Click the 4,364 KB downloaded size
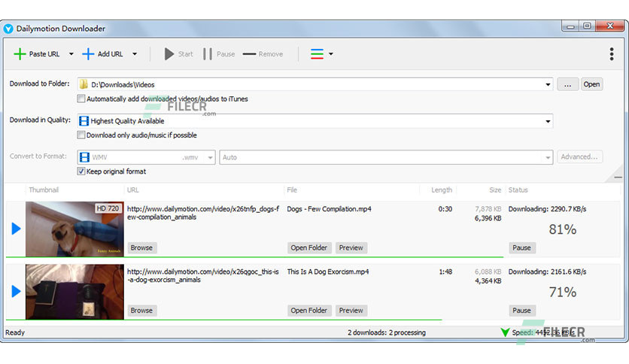629x364 pixels. [488, 281]
